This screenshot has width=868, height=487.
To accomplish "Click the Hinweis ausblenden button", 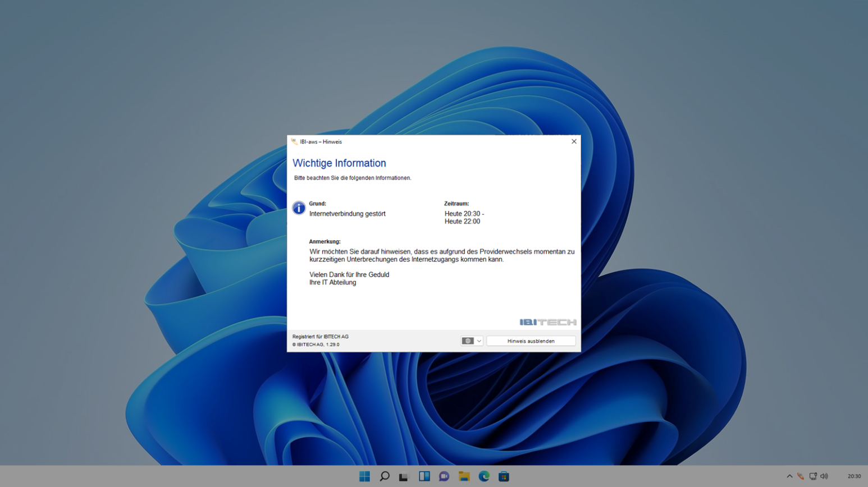I will tap(531, 341).
